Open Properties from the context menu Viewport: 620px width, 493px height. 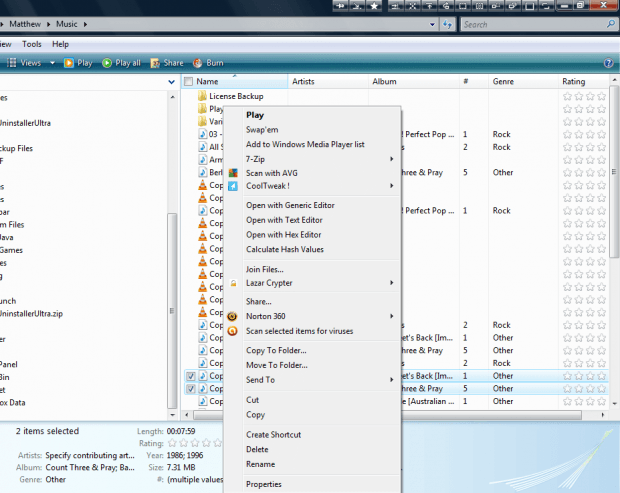(x=264, y=484)
